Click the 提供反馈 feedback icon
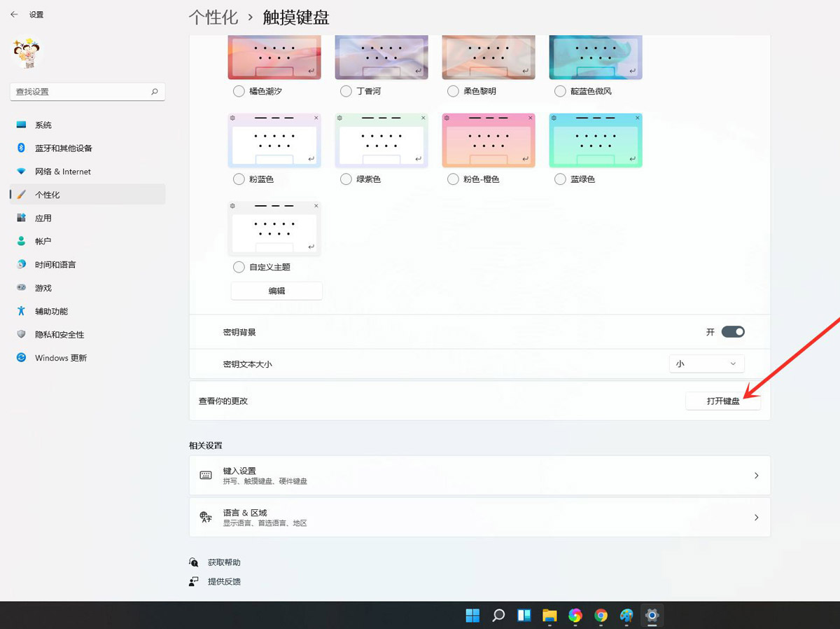The image size is (840, 629). point(193,581)
